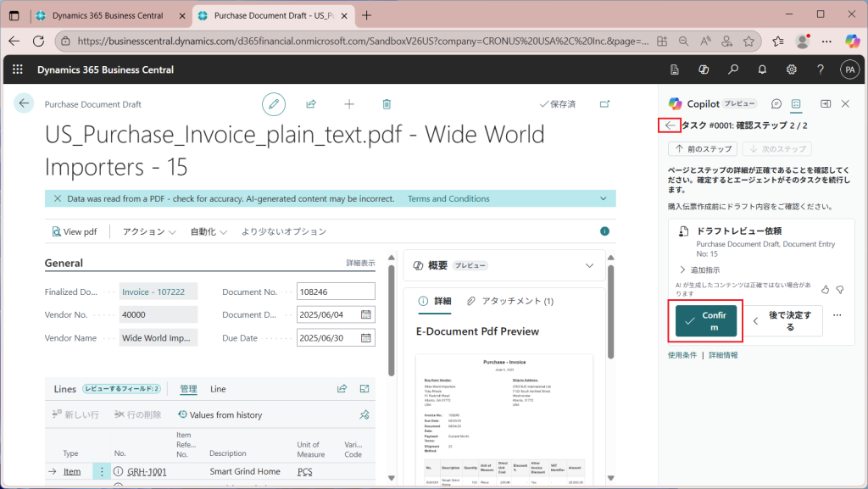Click View pdf
868x489 pixels.
click(x=75, y=231)
